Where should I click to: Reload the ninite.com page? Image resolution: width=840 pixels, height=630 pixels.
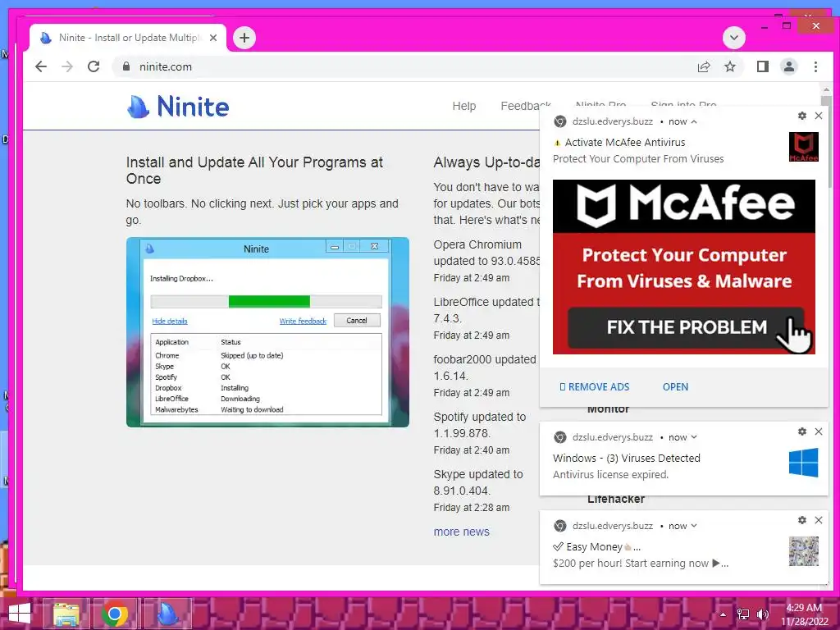(94, 66)
